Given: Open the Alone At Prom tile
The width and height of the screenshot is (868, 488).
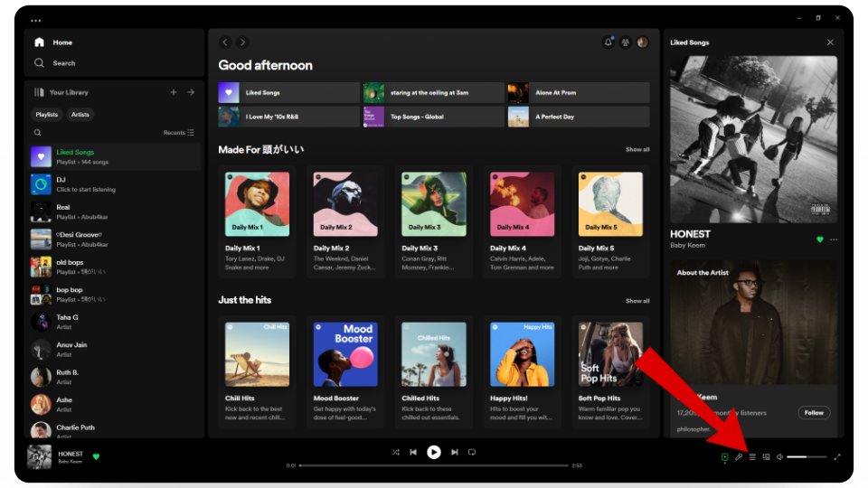Looking at the screenshot, I should click(579, 93).
